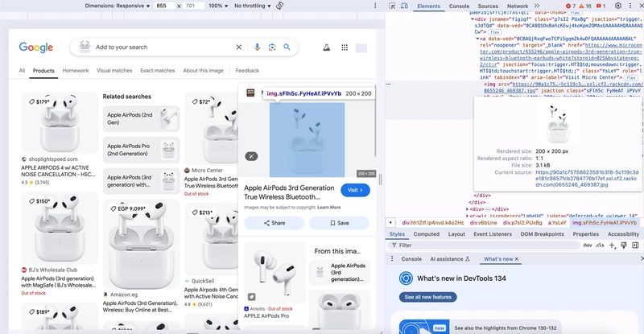Start voice search with the microphone icon
The width and height of the screenshot is (644, 334).
coord(257,47)
